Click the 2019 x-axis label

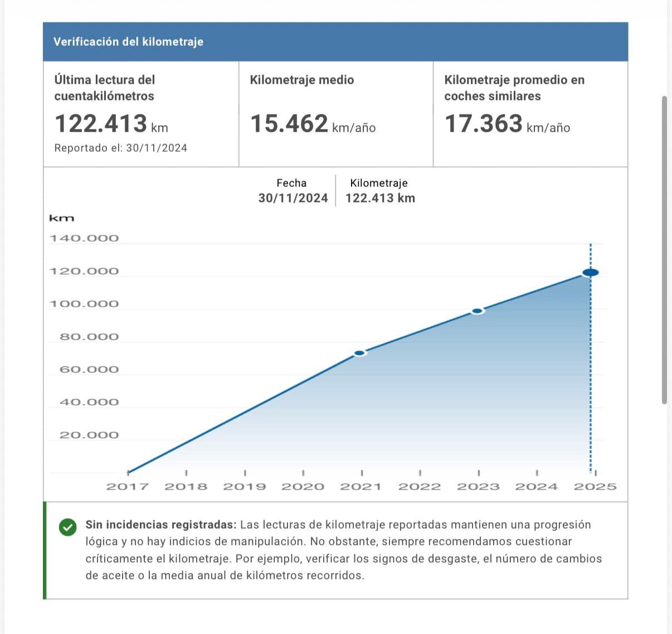pyautogui.click(x=245, y=487)
